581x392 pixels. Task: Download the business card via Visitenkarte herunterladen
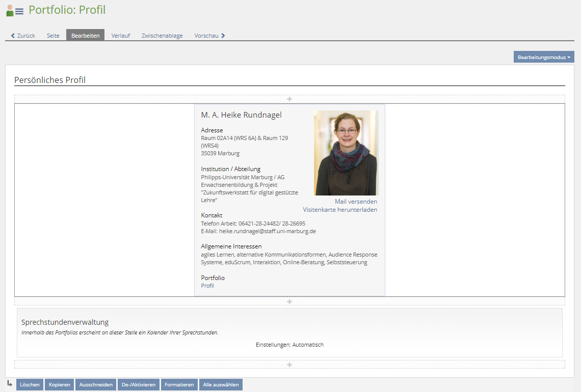(x=339, y=209)
